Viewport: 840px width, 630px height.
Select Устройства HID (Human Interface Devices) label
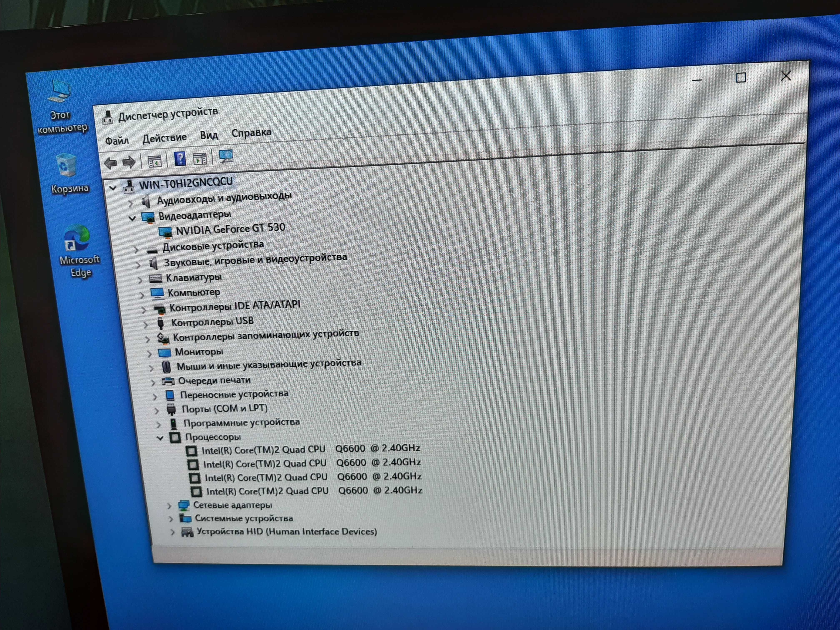click(287, 532)
